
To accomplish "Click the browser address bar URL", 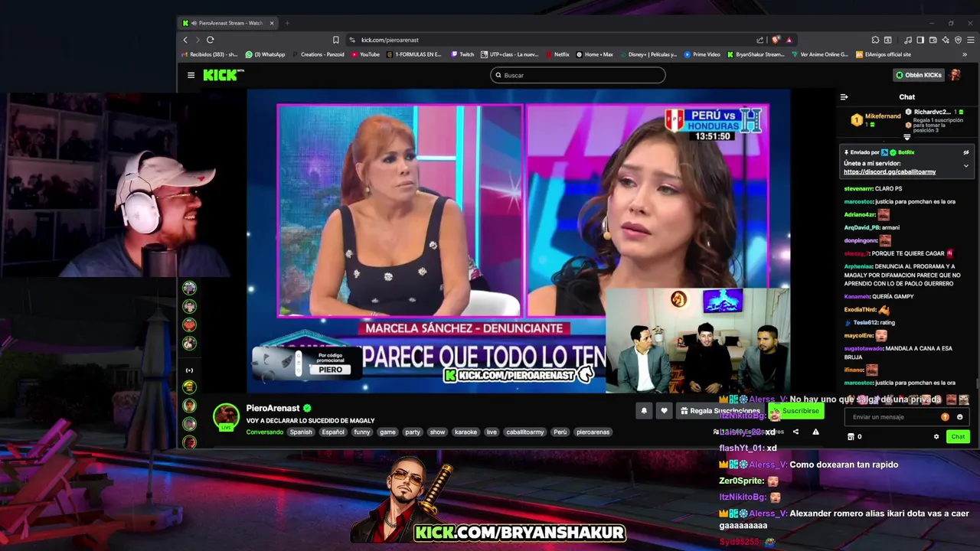I will [x=390, y=40].
